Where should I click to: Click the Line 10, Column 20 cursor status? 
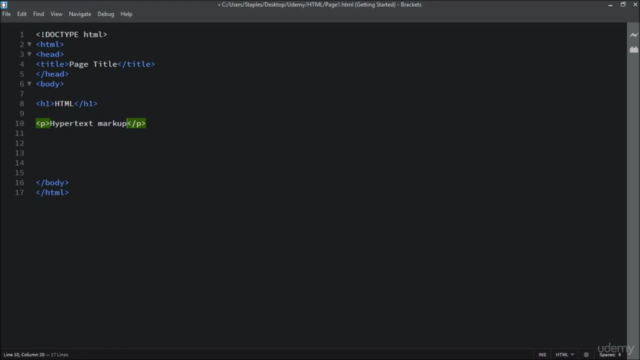[x=24, y=355]
